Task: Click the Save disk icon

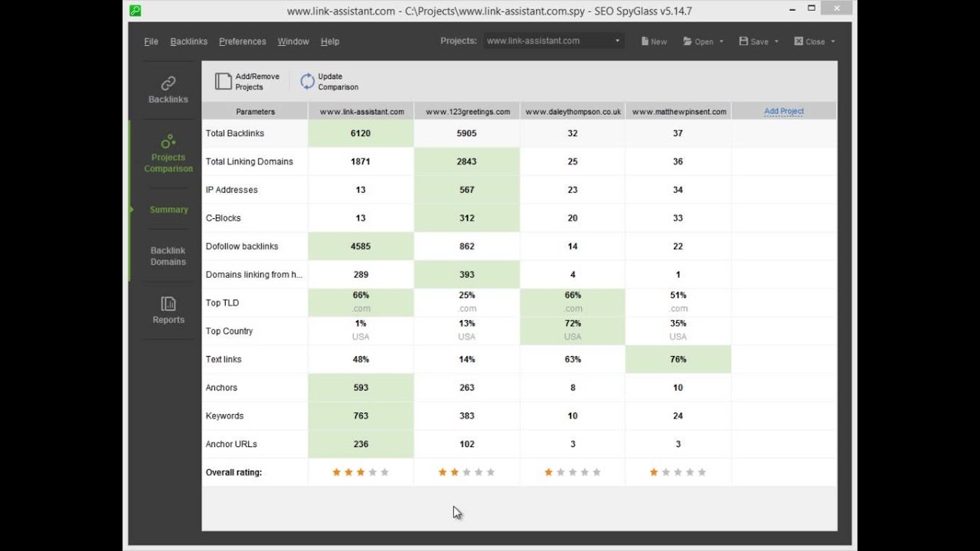Action: point(743,41)
